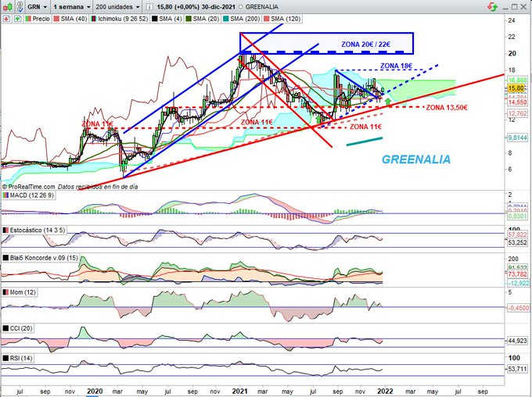Image resolution: width=532 pixels, height=397 pixels.
Task: Click the GREENALIA name in the title bar
Action: [261, 7]
